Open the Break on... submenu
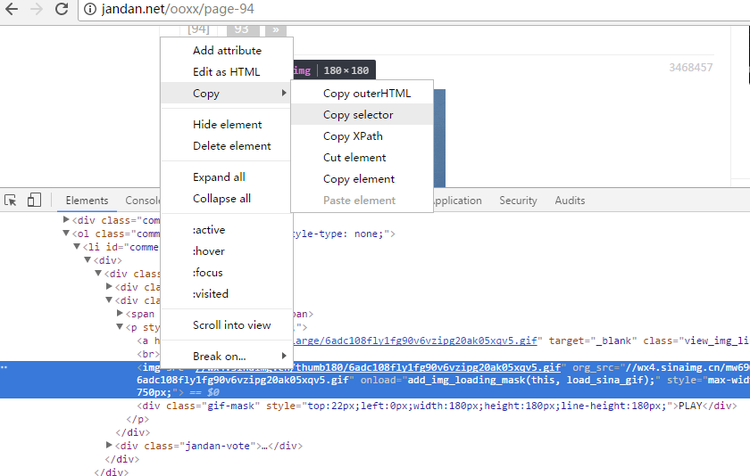 point(227,356)
